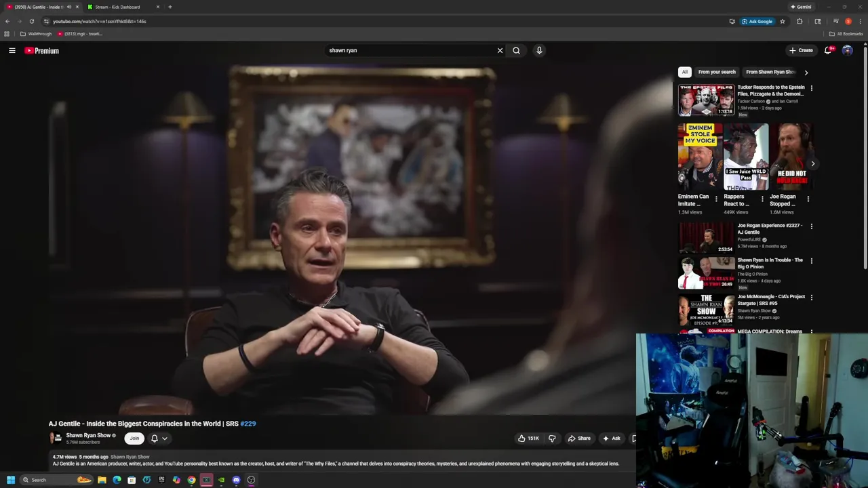Switch to the Stream - Kick Dashboard tab
Image resolution: width=868 pixels, height=488 pixels.
point(122,7)
